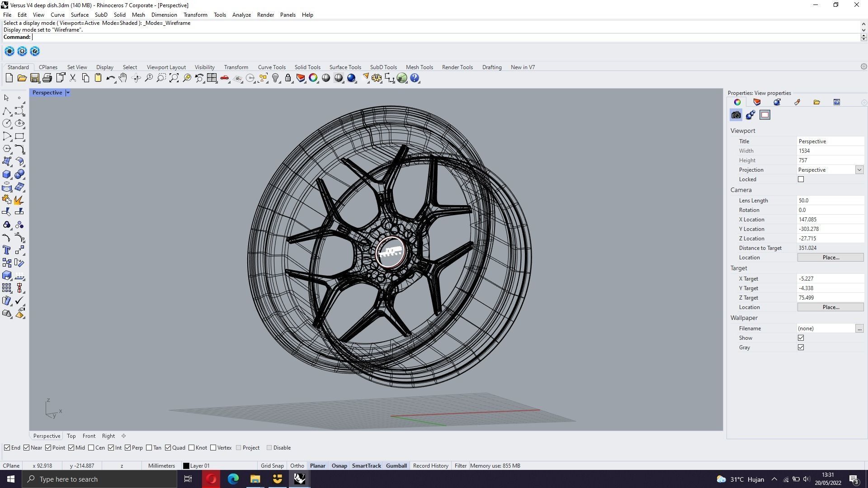This screenshot has width=868, height=488.
Task: Click Place button for Target location
Action: (x=830, y=307)
